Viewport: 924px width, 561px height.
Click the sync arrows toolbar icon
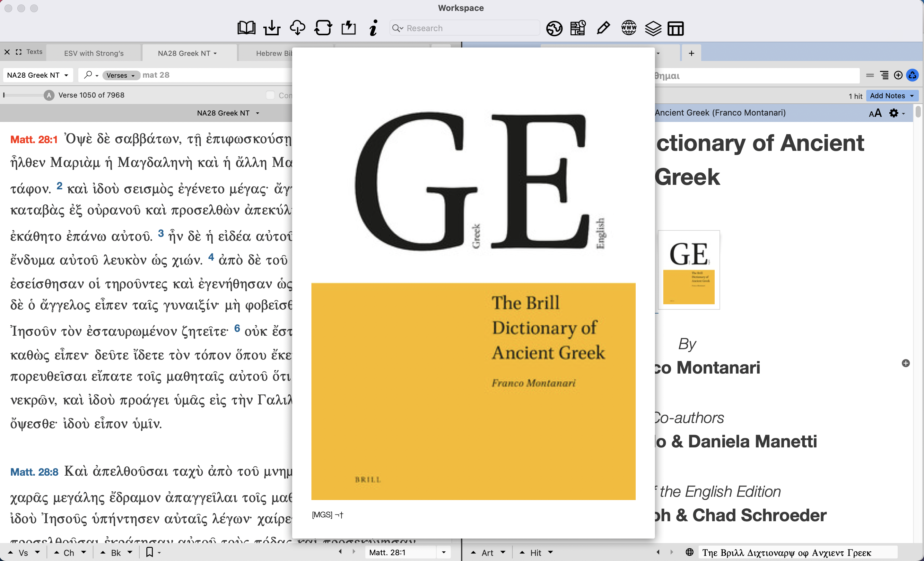tap(323, 28)
